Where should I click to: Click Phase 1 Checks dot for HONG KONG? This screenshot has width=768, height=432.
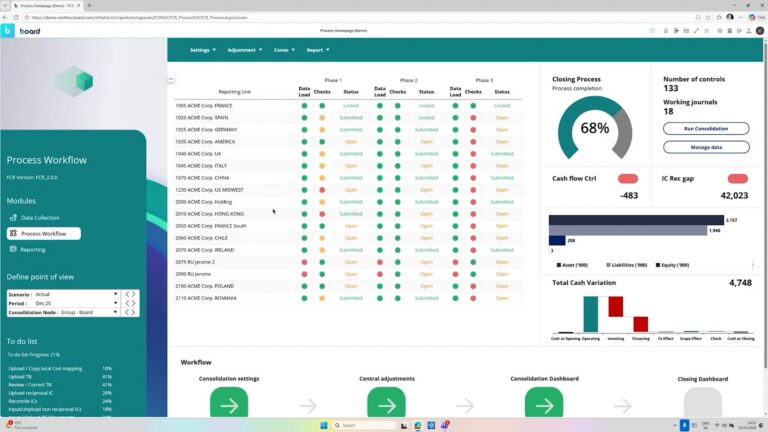(322, 214)
